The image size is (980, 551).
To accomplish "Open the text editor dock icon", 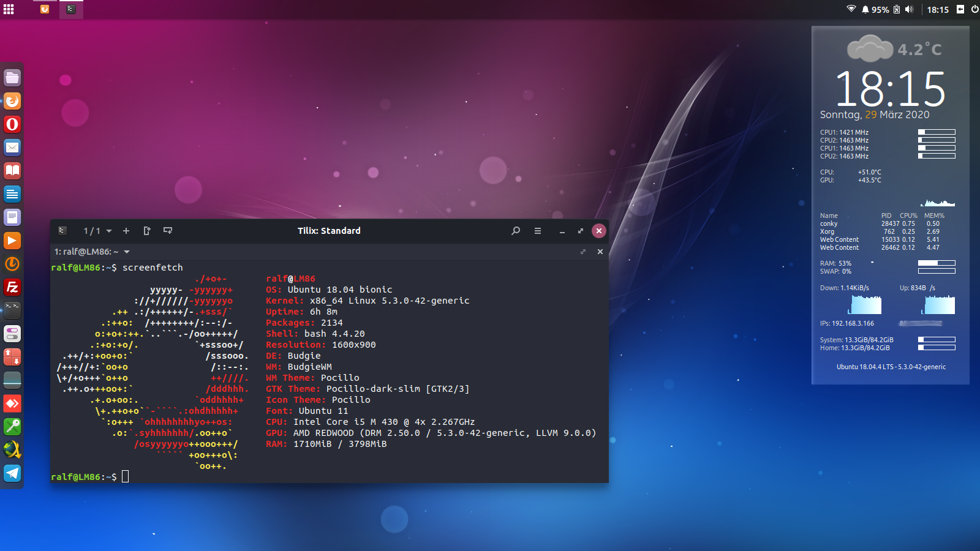I will [12, 217].
